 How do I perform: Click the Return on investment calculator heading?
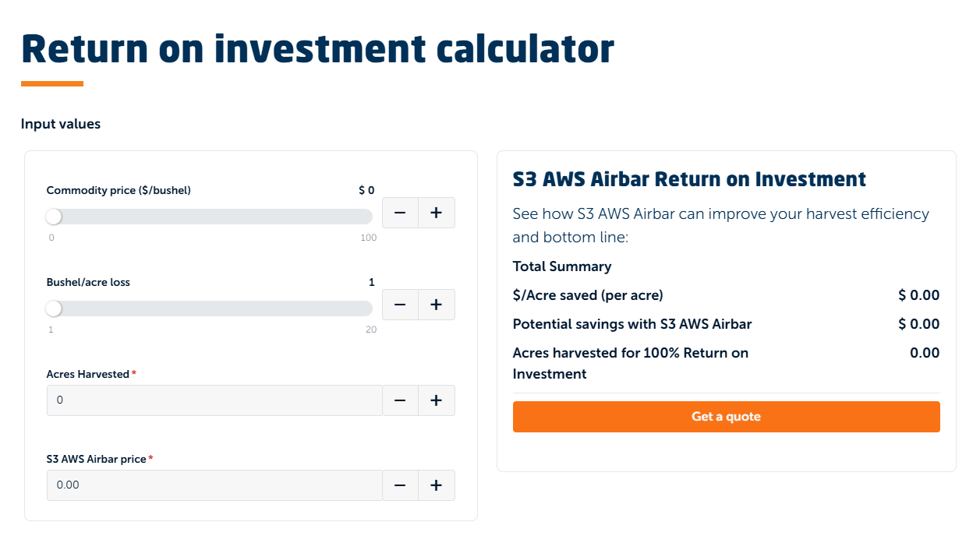coord(317,48)
